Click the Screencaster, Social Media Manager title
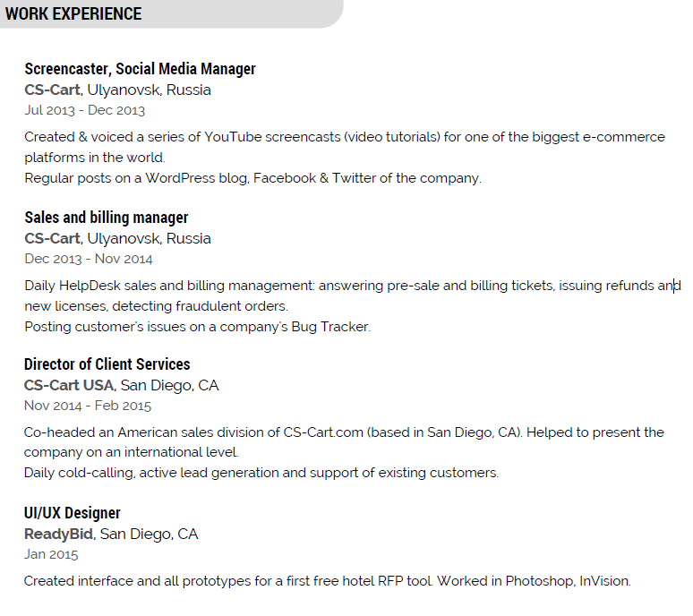 [140, 69]
